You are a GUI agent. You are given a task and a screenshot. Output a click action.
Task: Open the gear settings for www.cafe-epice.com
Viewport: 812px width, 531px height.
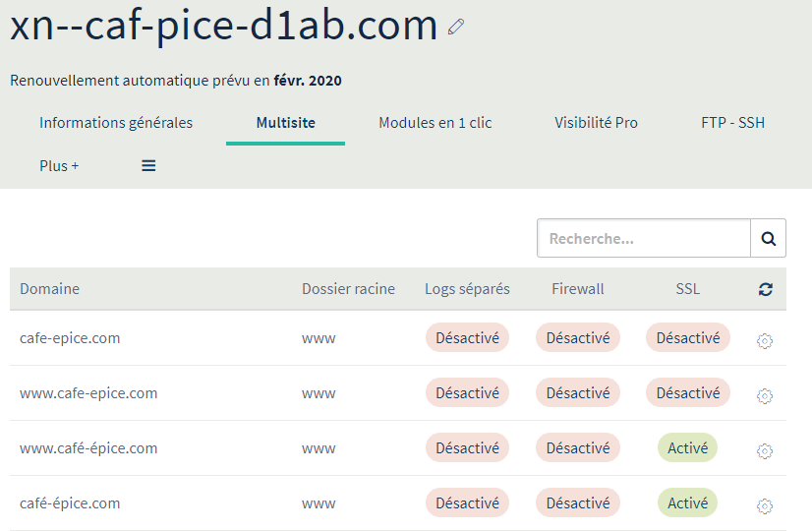click(x=765, y=396)
